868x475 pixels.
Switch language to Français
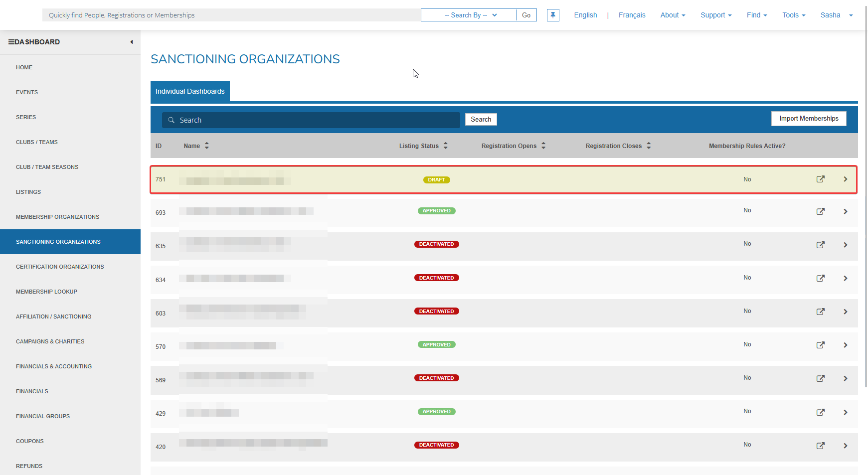click(632, 15)
